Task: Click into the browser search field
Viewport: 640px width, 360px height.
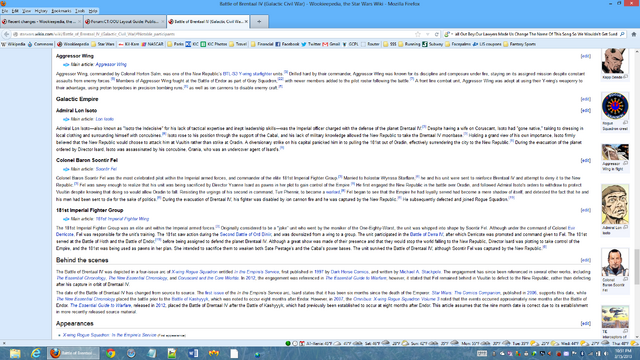Action: click(536, 34)
